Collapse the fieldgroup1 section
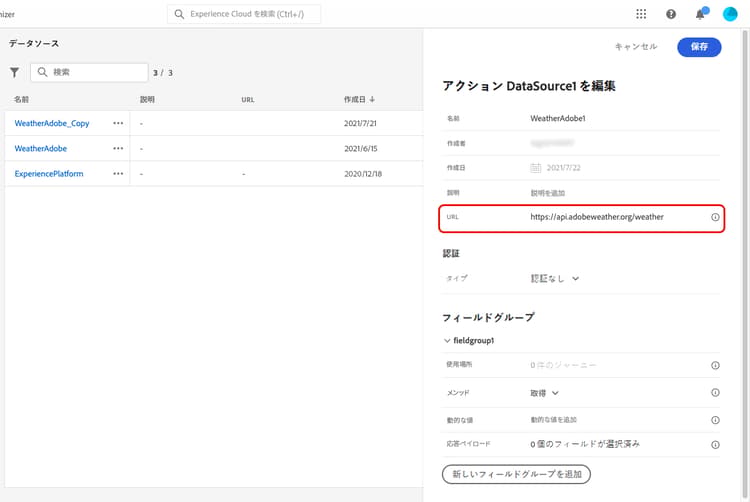Screen dimensions: 750x502 [447, 341]
